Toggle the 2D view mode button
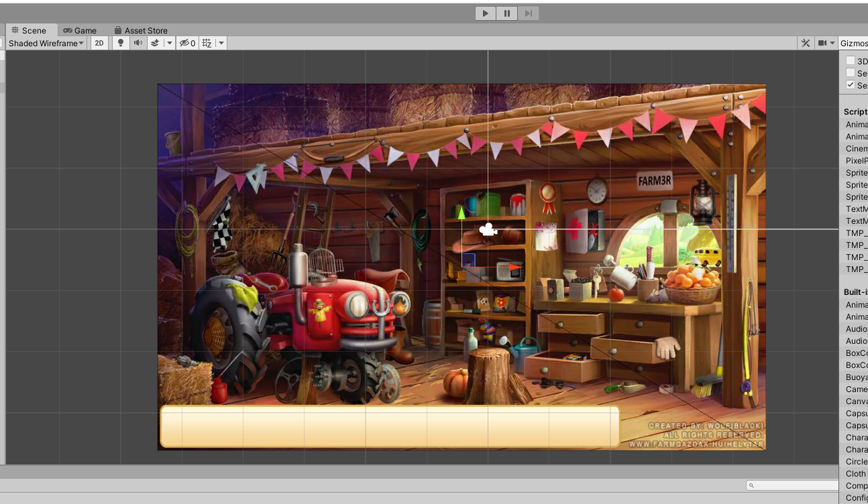Screen dimensions: 868x504 click(99, 43)
